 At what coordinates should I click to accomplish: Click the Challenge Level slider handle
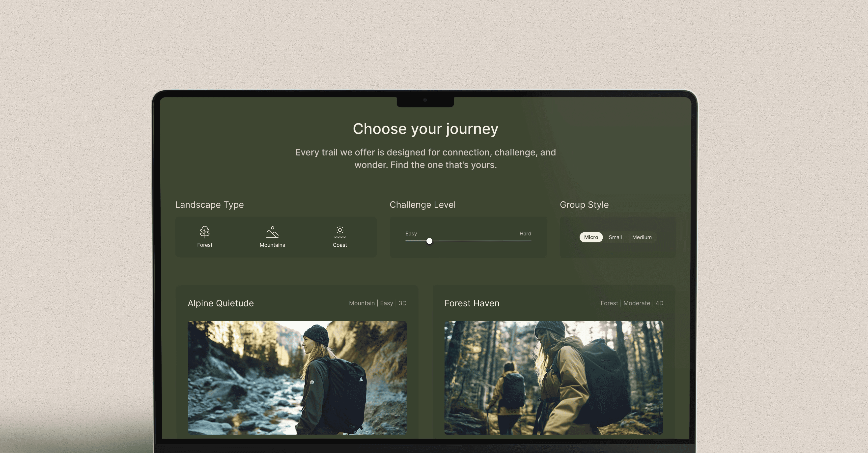[429, 241]
